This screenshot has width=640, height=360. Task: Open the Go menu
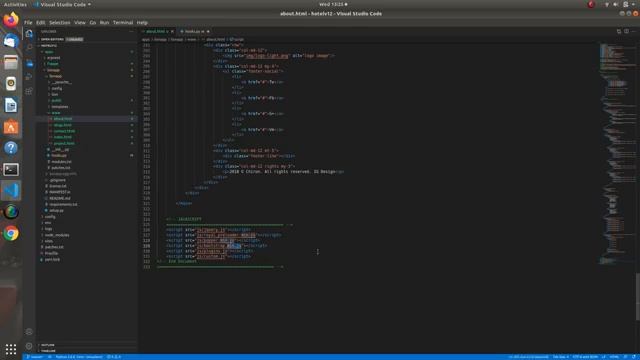pos(93,22)
